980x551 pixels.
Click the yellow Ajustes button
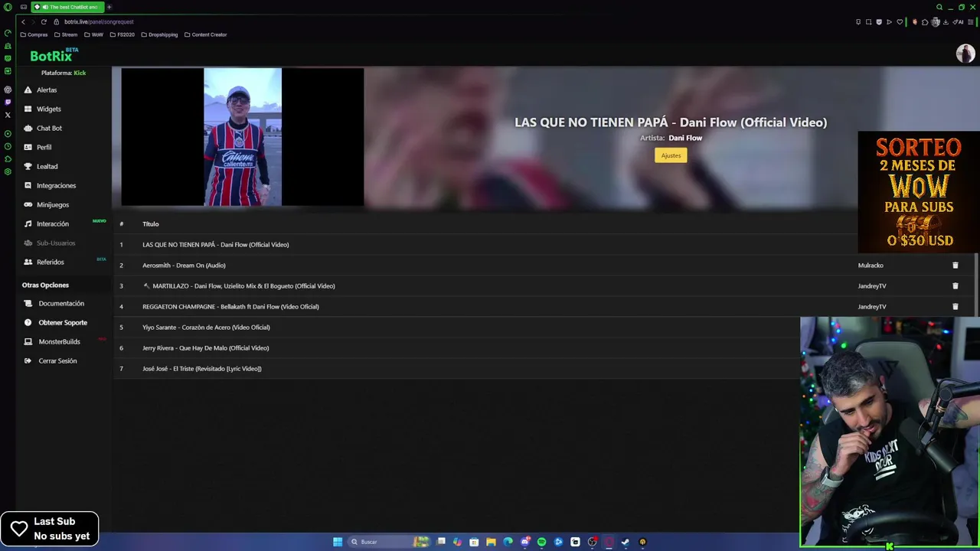coord(671,155)
